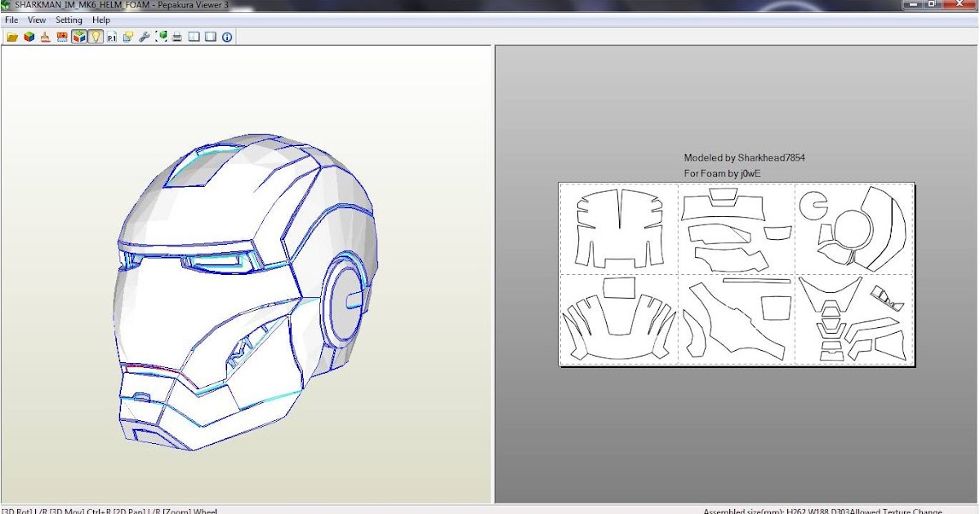Click the Open file folder icon
The image size is (980, 514).
pyautogui.click(x=12, y=37)
